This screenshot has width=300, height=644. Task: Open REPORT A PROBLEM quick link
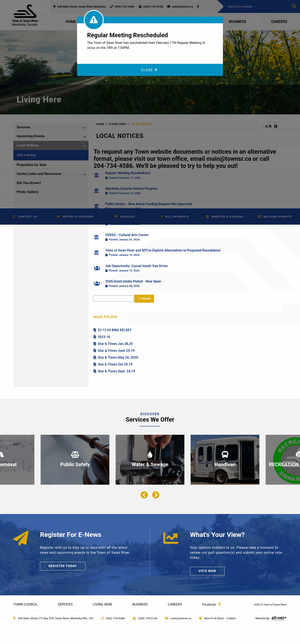pyautogui.click(x=75, y=217)
